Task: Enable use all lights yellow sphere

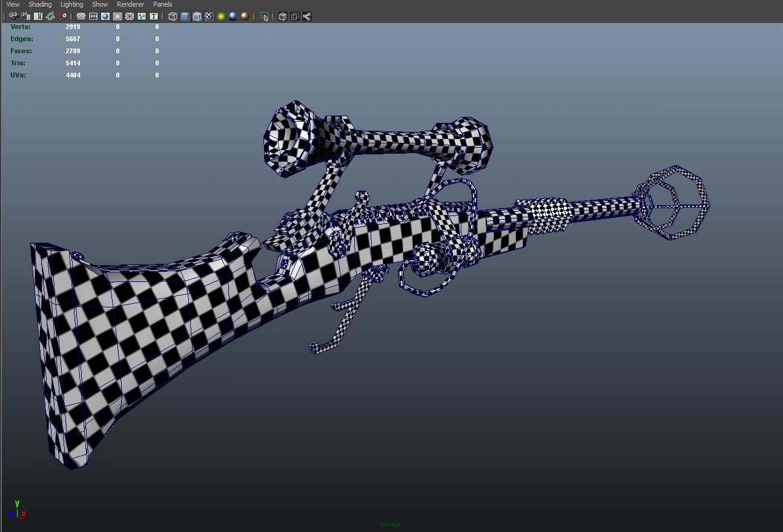Action: (221, 16)
